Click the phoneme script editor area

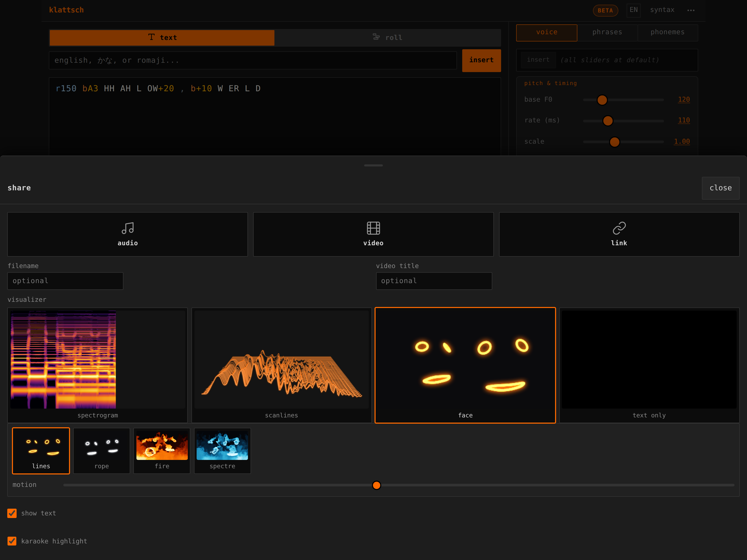point(275,116)
